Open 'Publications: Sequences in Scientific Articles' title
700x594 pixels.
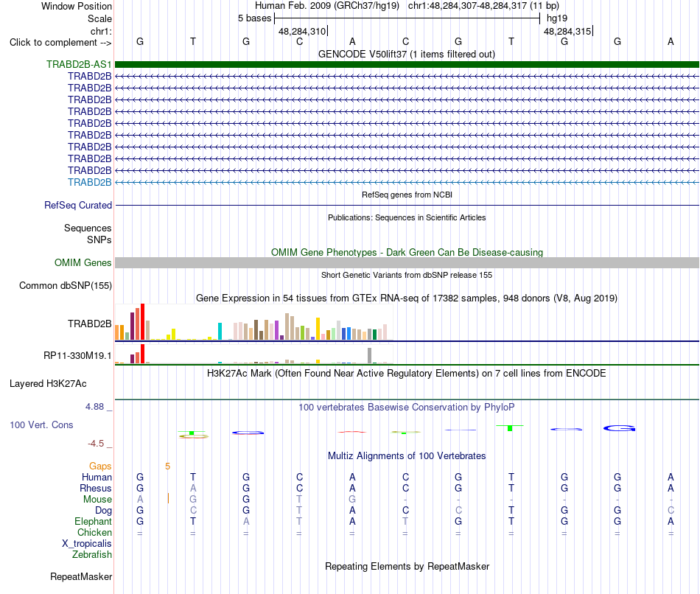(407, 217)
